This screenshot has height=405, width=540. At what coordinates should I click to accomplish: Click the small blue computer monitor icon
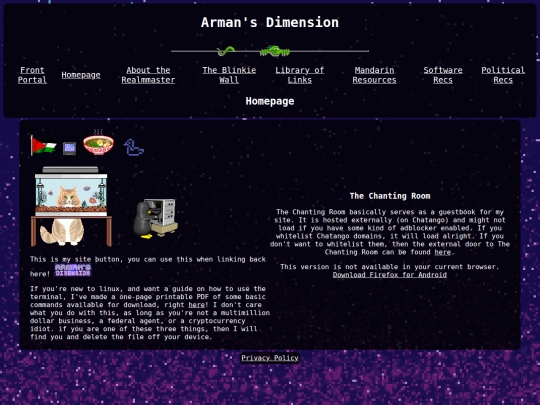70,149
